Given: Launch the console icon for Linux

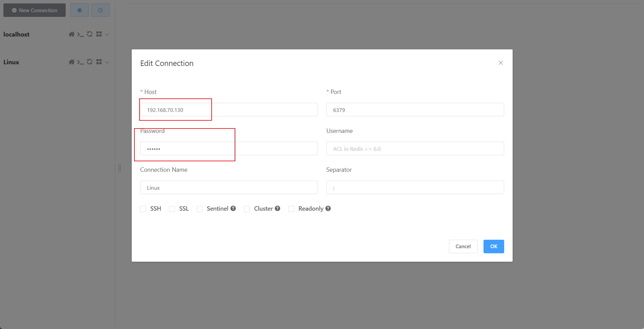Looking at the screenshot, I should (80, 62).
